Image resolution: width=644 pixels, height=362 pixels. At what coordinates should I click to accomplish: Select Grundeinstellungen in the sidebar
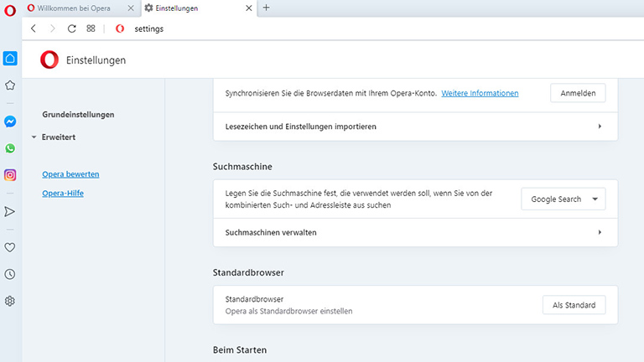pos(78,115)
